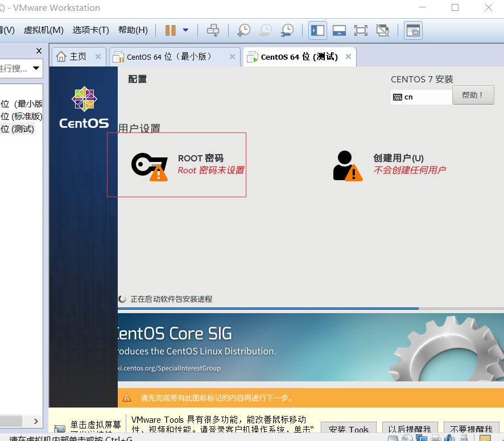
Task: Open the 选项卡(T) menu
Action: pos(90,30)
